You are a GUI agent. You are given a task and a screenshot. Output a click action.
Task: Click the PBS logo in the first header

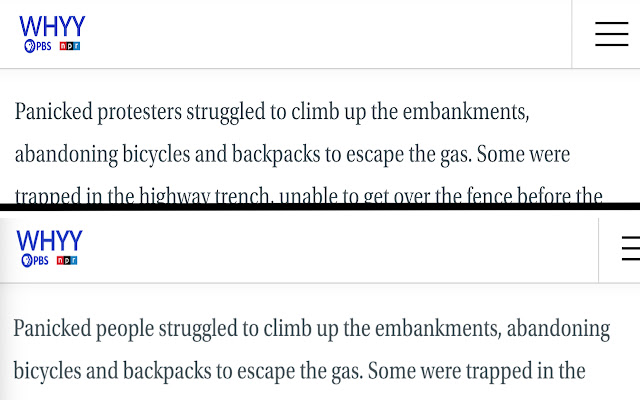[x=38, y=46]
